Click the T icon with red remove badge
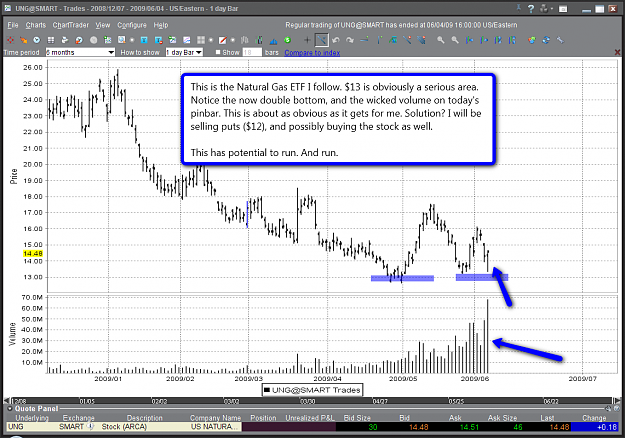 (x=159, y=40)
